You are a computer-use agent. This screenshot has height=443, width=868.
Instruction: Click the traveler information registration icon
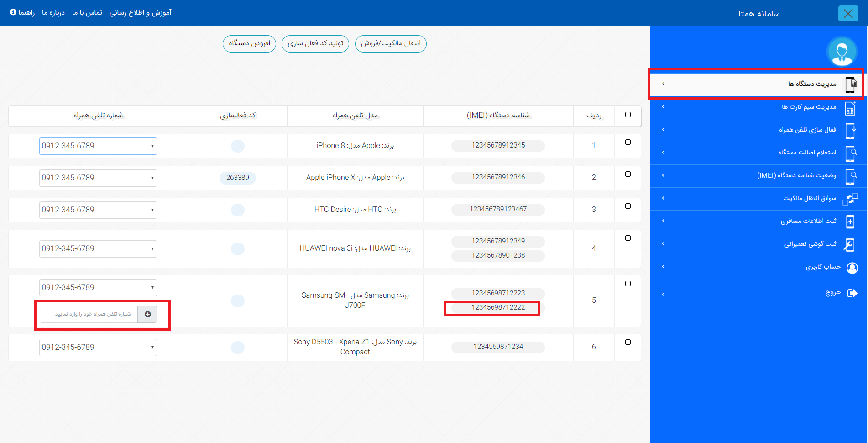click(850, 222)
